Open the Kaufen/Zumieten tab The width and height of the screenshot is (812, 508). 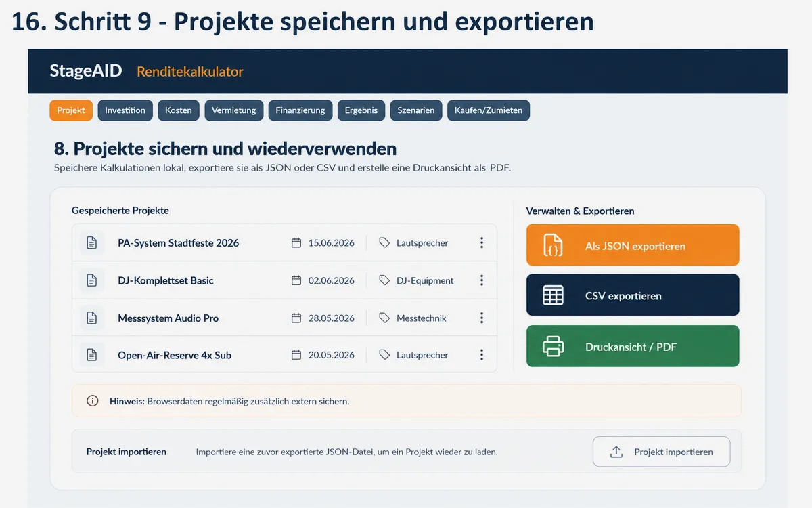click(489, 110)
